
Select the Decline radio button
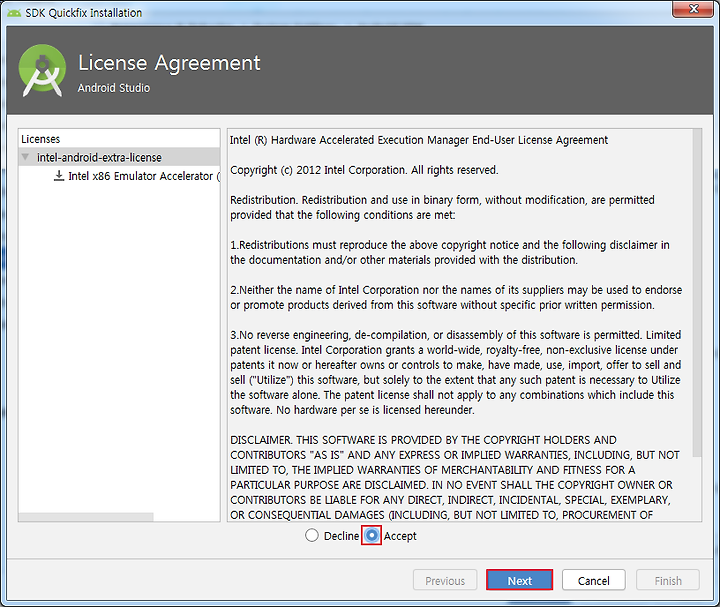click(x=312, y=535)
